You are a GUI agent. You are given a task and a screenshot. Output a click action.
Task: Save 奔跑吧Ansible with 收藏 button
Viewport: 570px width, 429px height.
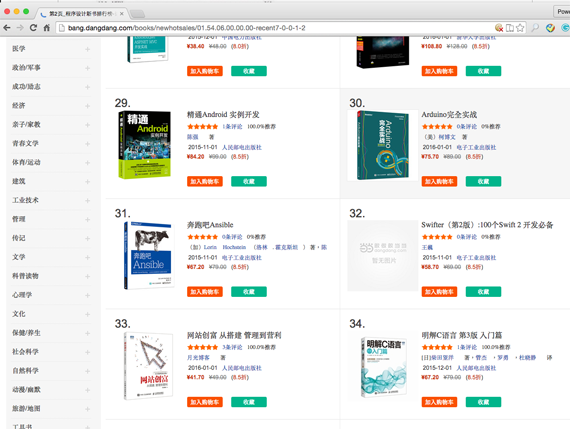click(x=249, y=292)
